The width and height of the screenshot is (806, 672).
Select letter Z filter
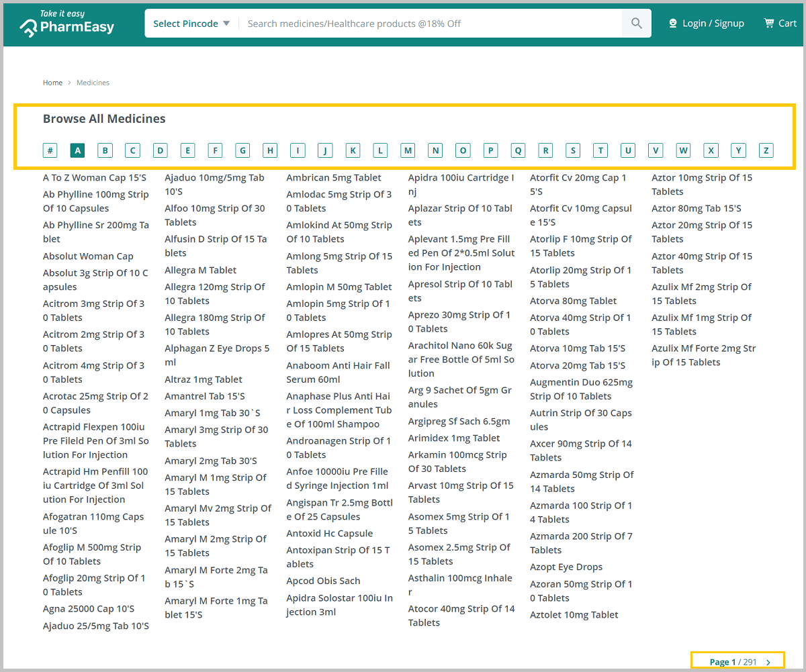pos(766,150)
